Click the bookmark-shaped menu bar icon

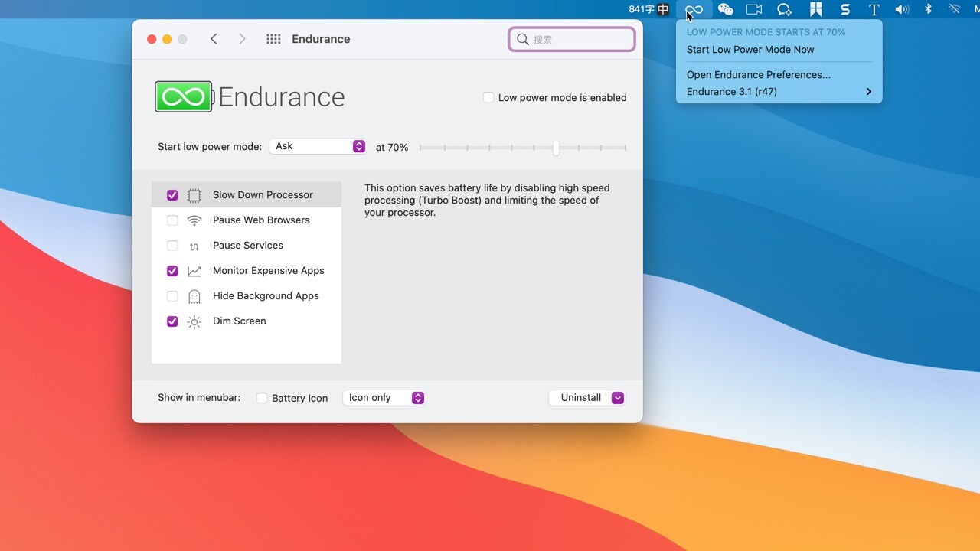(x=815, y=9)
